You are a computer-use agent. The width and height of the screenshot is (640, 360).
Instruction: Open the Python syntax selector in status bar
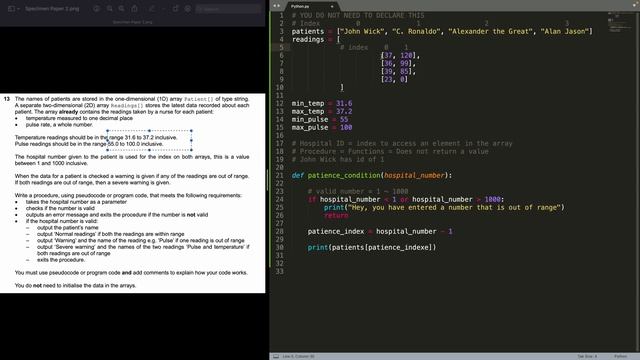tap(620, 356)
